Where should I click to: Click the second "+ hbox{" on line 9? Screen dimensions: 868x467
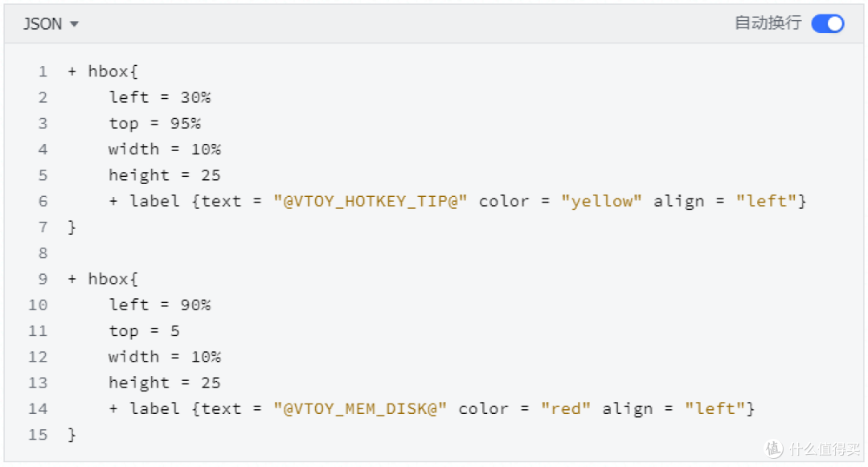(x=104, y=279)
